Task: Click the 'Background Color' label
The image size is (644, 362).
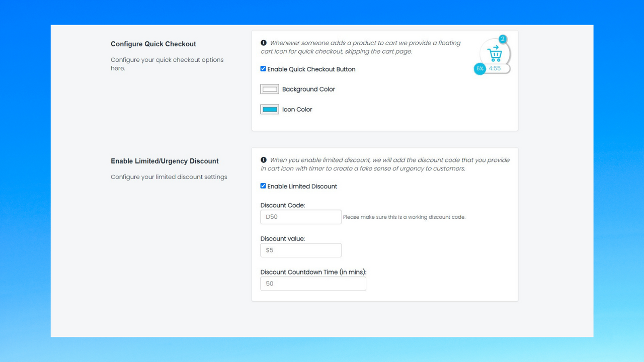Action: click(308, 89)
